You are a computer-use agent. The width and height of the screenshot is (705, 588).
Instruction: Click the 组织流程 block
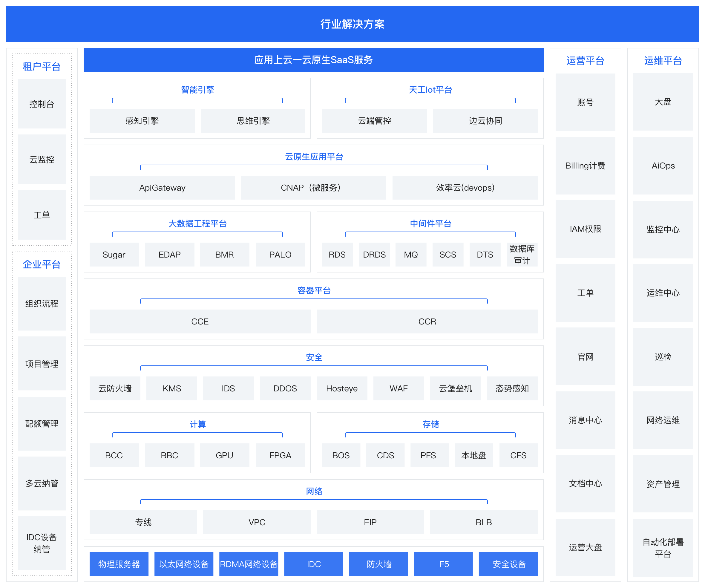click(42, 304)
